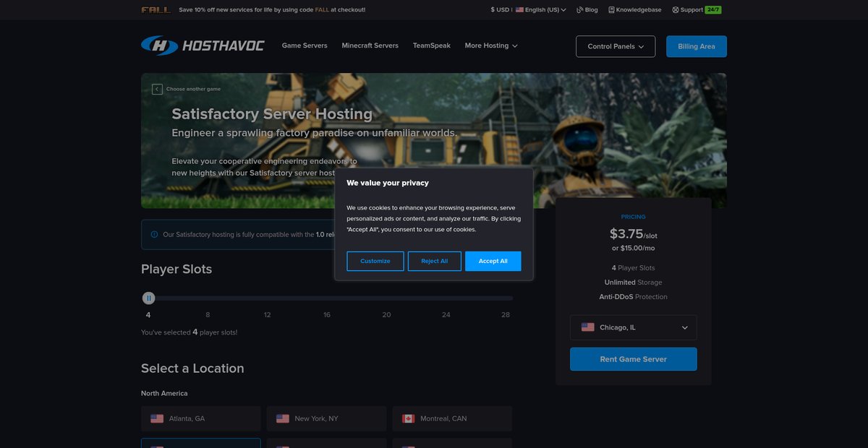Image resolution: width=868 pixels, height=448 pixels.
Task: Click the $3.75/slot price
Action: click(x=634, y=234)
